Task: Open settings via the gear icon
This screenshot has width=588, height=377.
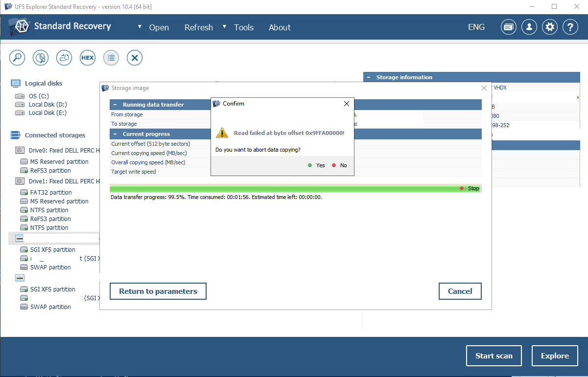Action: point(550,27)
